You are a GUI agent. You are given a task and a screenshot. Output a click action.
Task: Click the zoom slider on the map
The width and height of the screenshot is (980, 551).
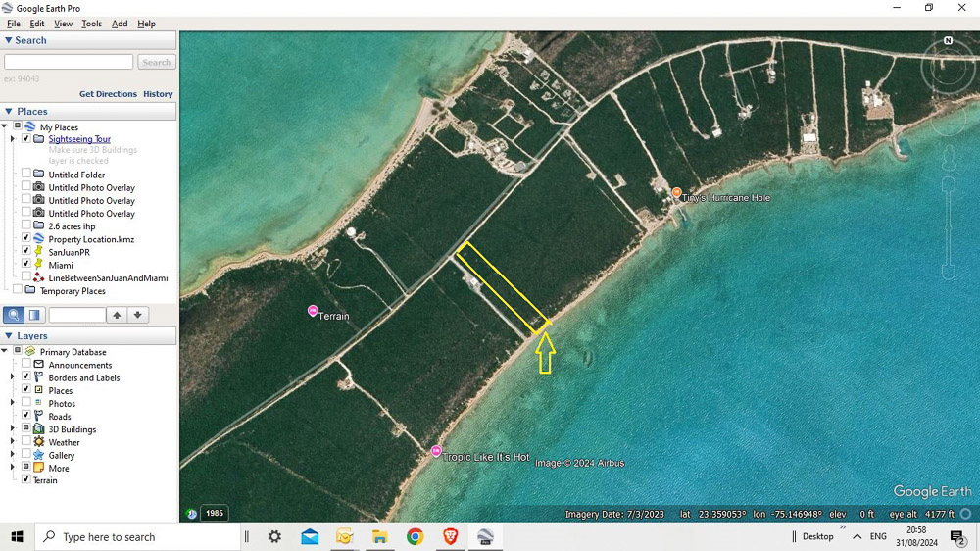948,225
